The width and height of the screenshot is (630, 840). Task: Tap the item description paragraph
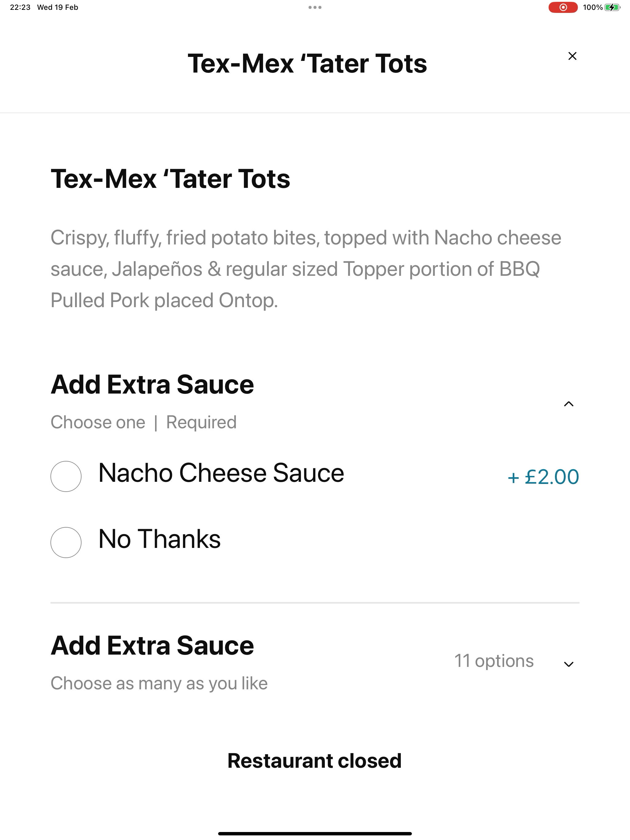pos(306,269)
